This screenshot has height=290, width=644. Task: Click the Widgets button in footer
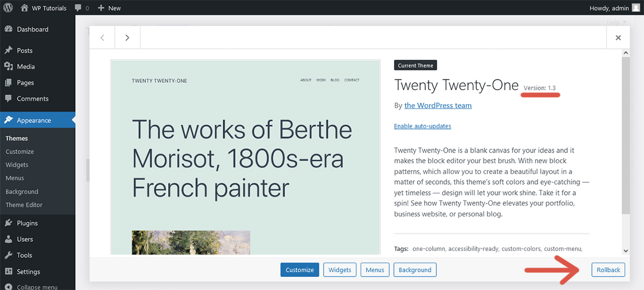point(340,270)
